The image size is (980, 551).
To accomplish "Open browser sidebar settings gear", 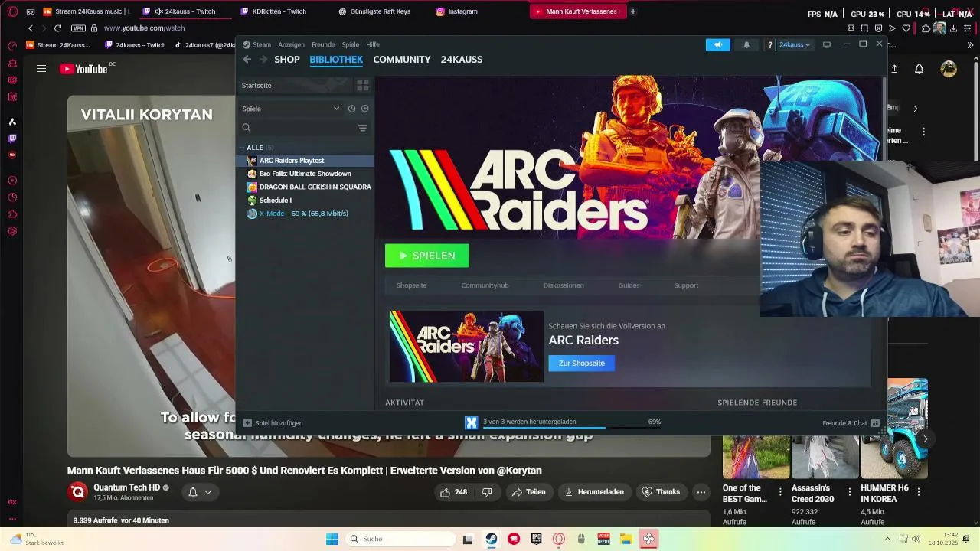I will 12,231.
